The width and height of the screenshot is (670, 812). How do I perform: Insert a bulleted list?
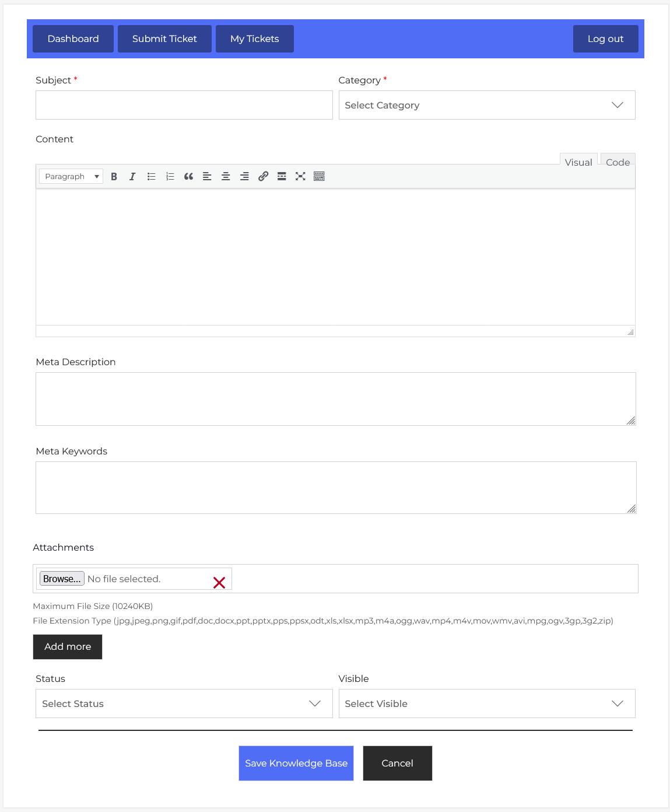[151, 177]
